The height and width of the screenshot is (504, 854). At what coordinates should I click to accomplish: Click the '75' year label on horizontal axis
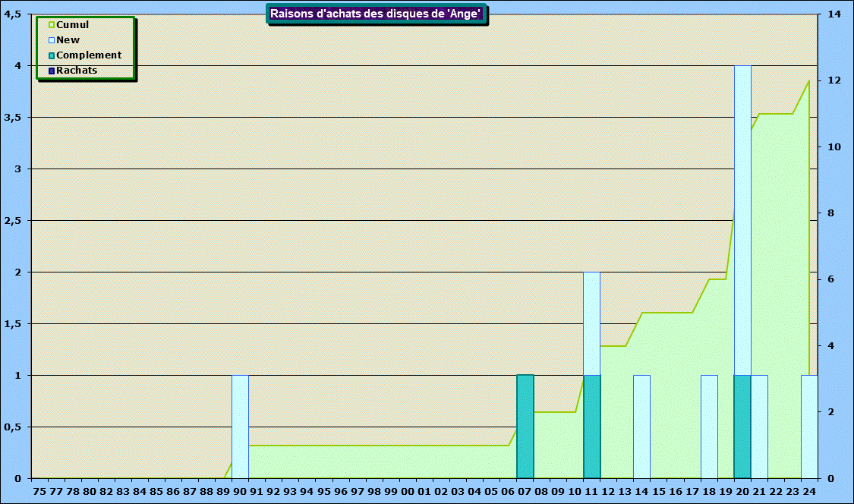coord(39,492)
